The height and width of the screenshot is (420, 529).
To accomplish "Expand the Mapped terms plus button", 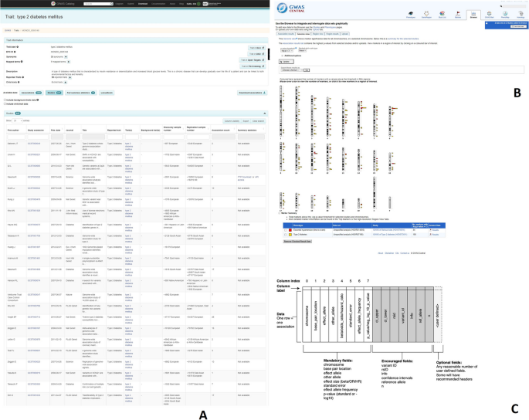I will coord(69,62).
